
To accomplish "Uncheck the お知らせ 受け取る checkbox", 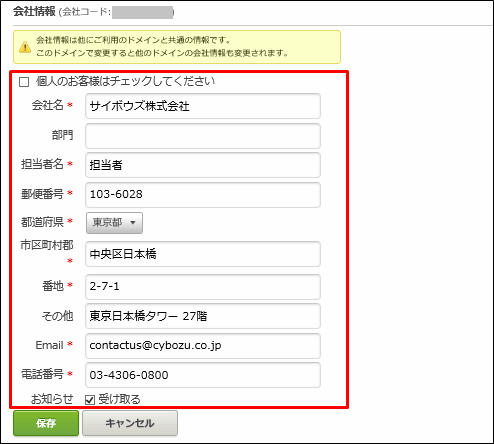I will [90, 399].
